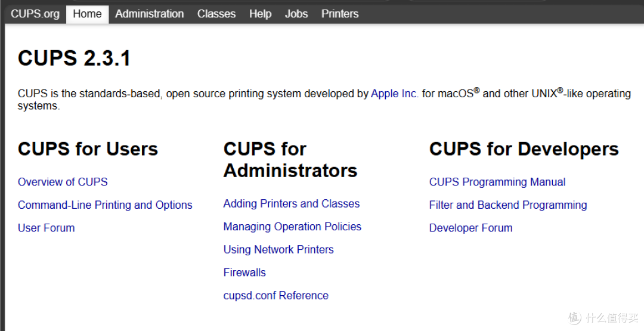Screen dimensions: 644x331
Task: Open the CUPS.org tab
Action: [x=35, y=14]
